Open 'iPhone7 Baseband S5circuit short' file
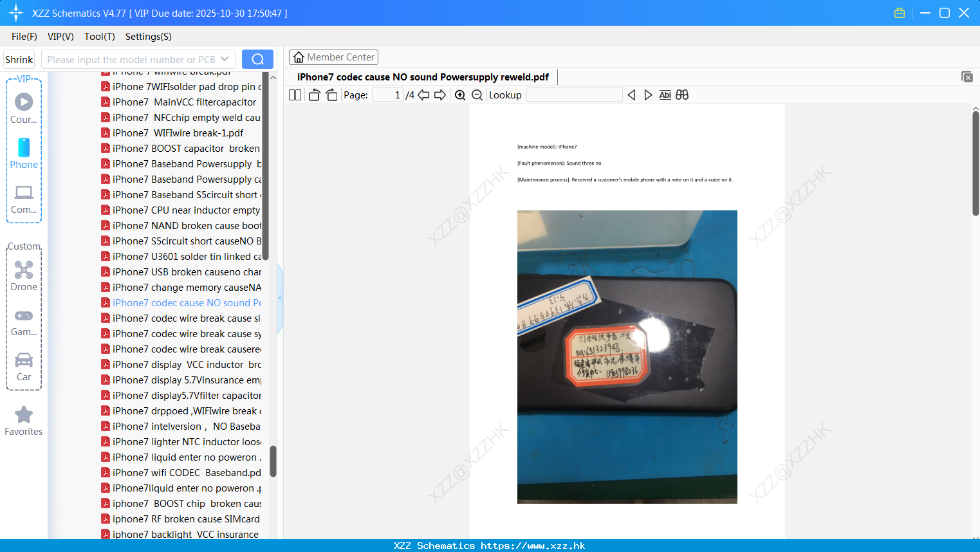 pyautogui.click(x=181, y=195)
